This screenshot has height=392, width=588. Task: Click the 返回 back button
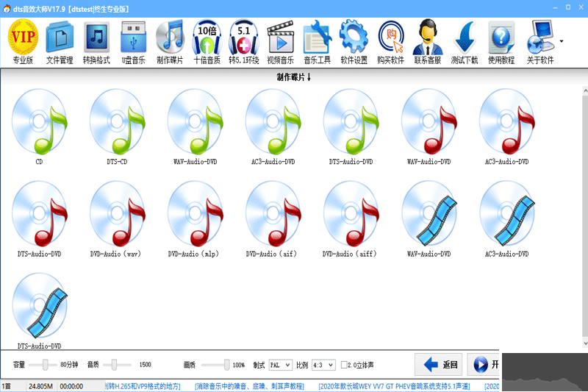pos(438,364)
